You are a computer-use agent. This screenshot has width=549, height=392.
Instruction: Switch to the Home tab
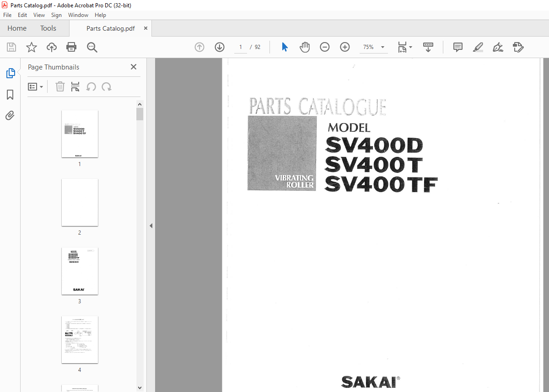click(x=17, y=28)
